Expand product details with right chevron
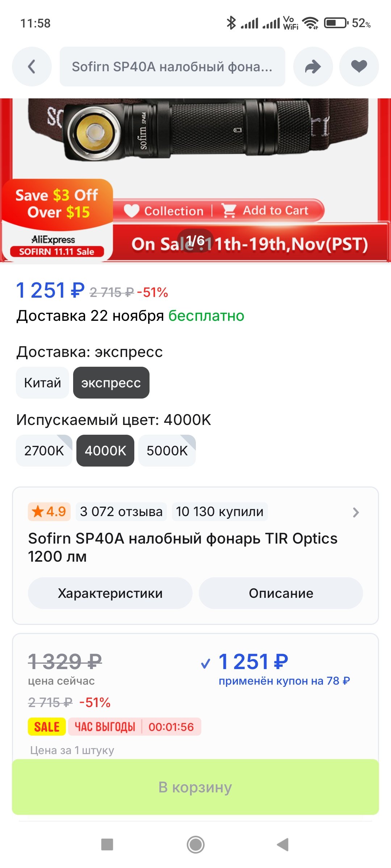The image size is (391, 868). (356, 512)
